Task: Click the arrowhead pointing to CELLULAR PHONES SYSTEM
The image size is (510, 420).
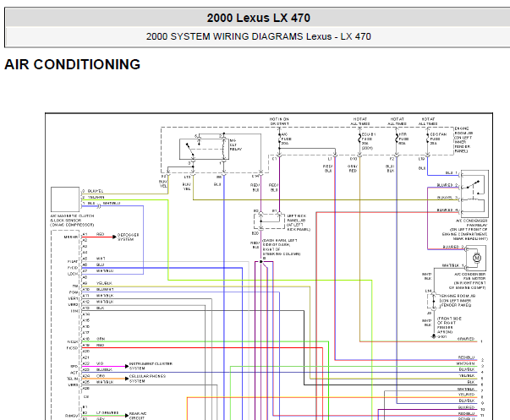Action: (x=127, y=379)
